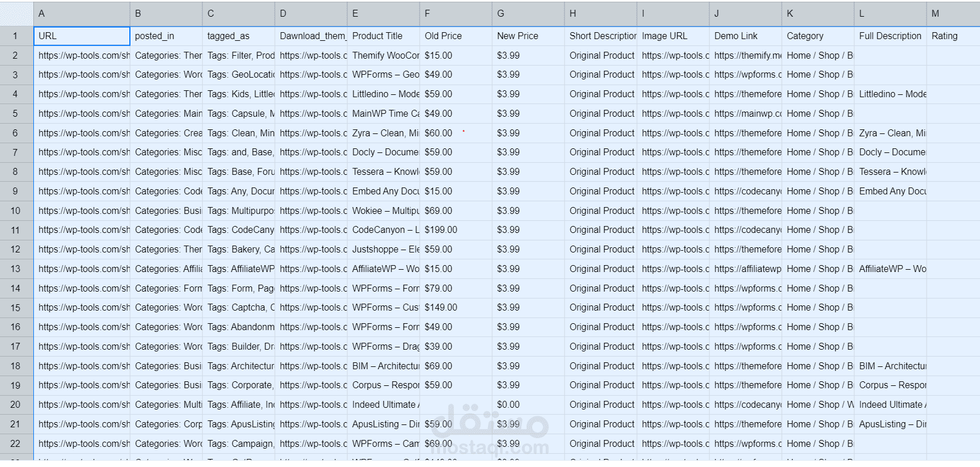This screenshot has width=980, height=467.
Task: Click 'Corpus – Respor' in Product Title column
Action: click(383, 385)
